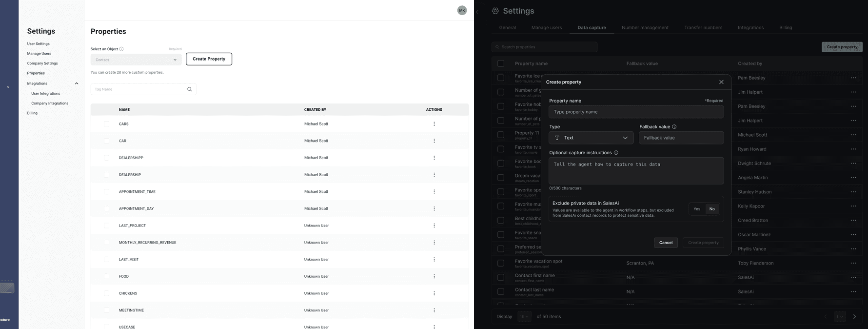Click info icon beside Select an Object

[121, 49]
